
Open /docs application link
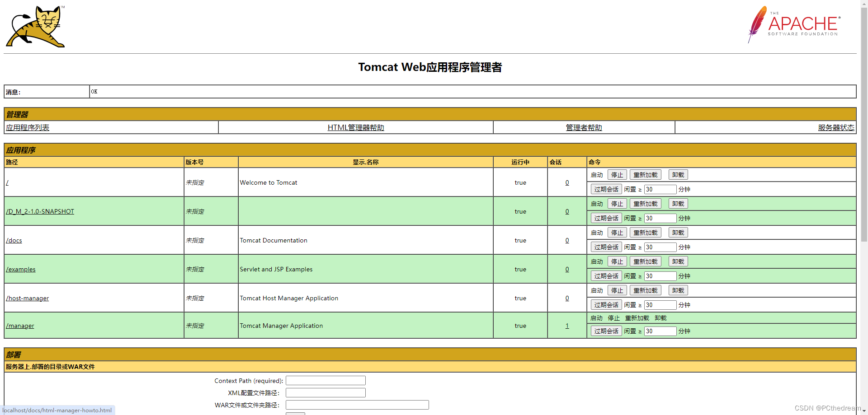point(14,240)
